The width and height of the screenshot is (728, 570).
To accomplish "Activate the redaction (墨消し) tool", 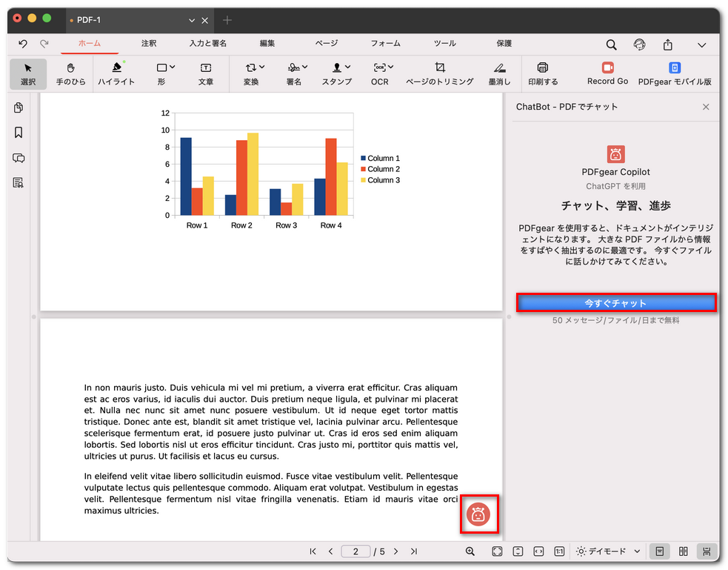I will coord(497,74).
